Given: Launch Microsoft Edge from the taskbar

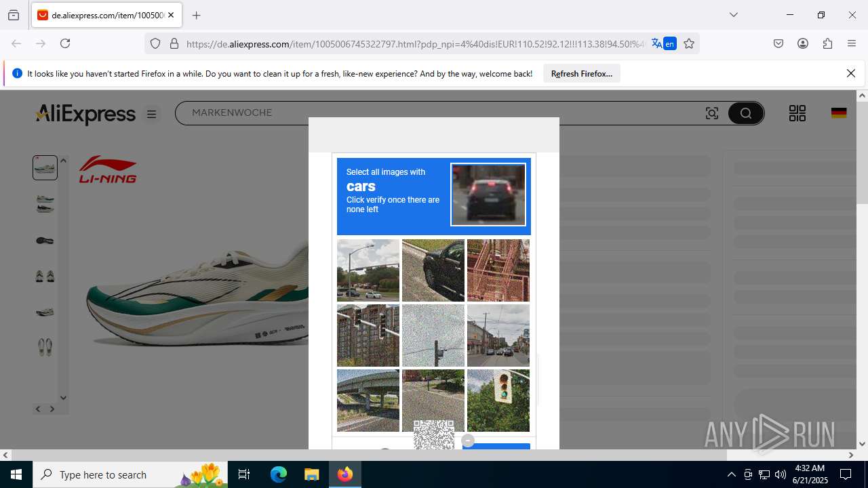Looking at the screenshot, I should coord(279,474).
